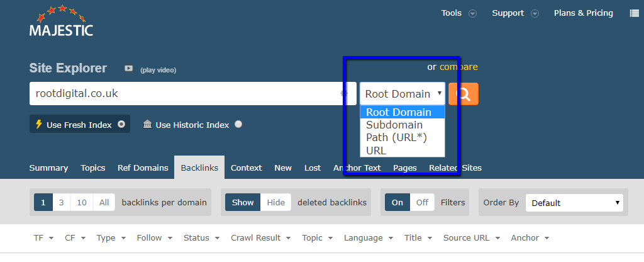
Task: Set backlinks per domain to 10
Action: (x=82, y=202)
